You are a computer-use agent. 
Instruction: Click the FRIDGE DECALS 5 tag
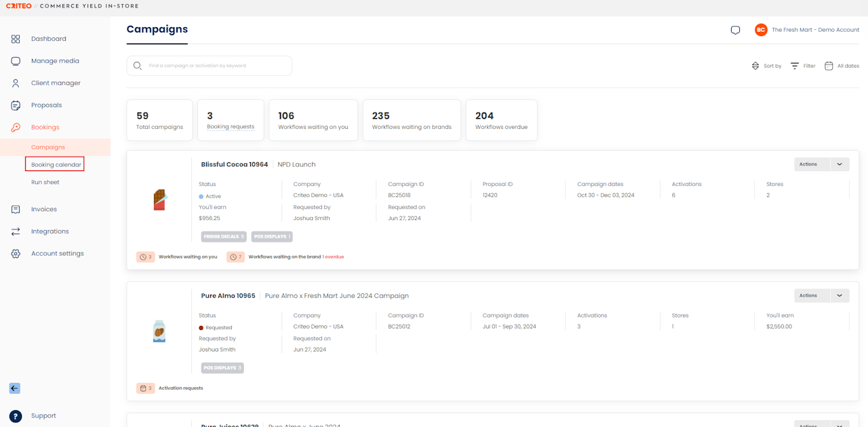[x=224, y=237]
